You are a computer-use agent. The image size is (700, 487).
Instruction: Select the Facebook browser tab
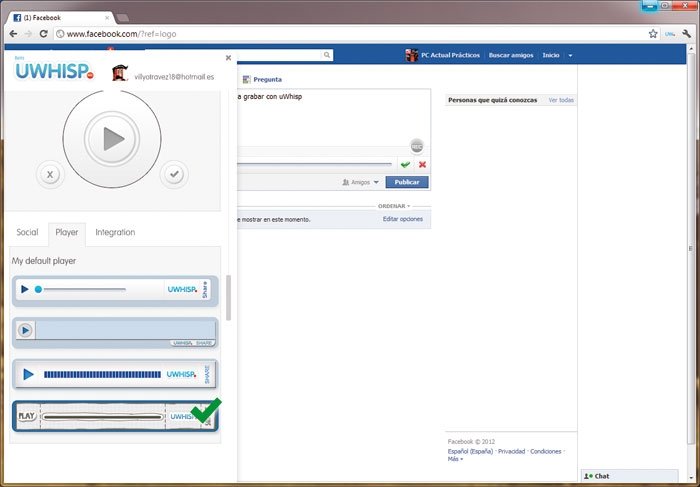tap(62, 18)
